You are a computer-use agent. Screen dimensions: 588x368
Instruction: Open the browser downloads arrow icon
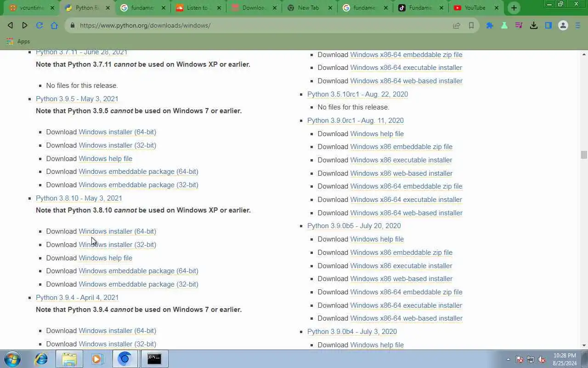[x=534, y=26]
